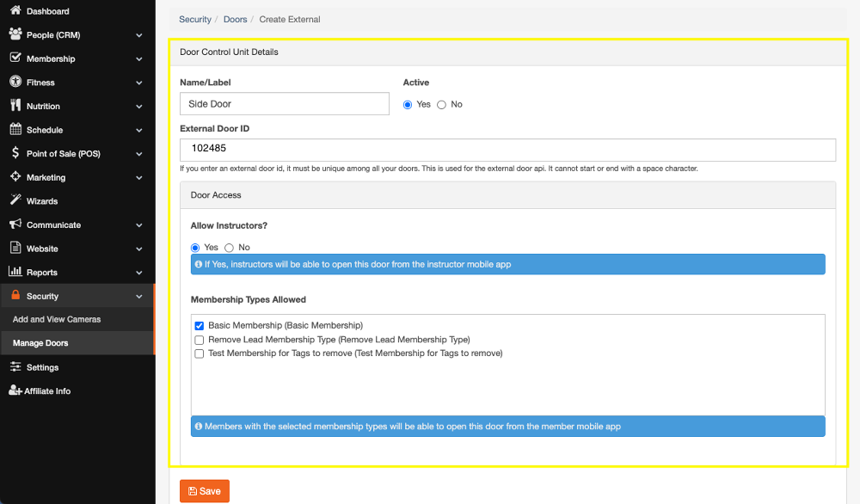
Task: Click the Fitness sidebar icon
Action: [x=15, y=82]
